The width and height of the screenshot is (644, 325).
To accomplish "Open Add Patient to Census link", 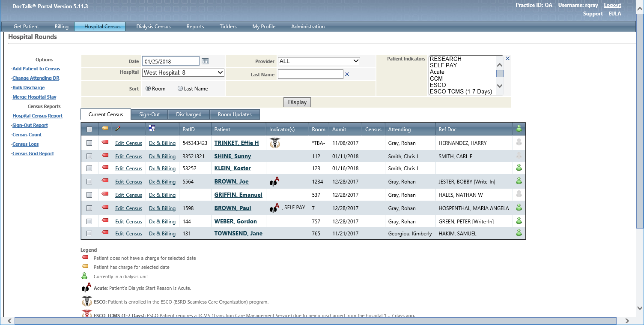I will (x=36, y=69).
